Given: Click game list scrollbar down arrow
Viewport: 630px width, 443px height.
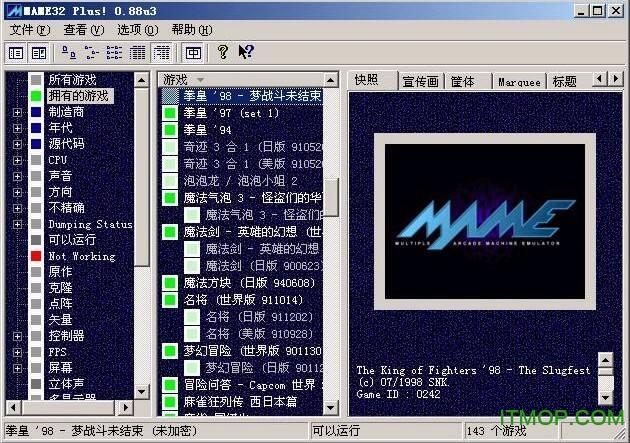Looking at the screenshot, I should coord(330,408).
